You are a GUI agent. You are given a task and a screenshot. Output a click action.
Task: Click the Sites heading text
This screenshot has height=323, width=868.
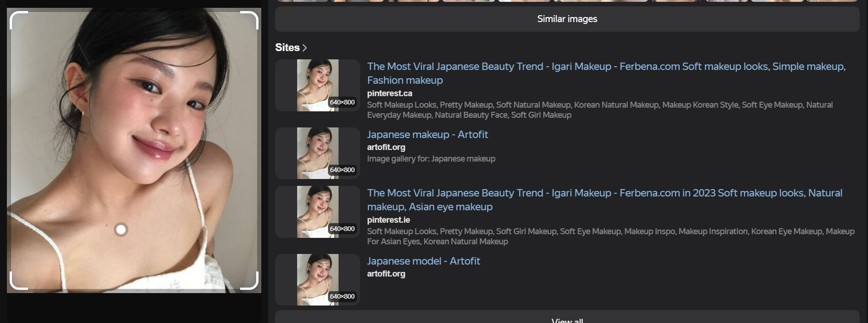[287, 48]
